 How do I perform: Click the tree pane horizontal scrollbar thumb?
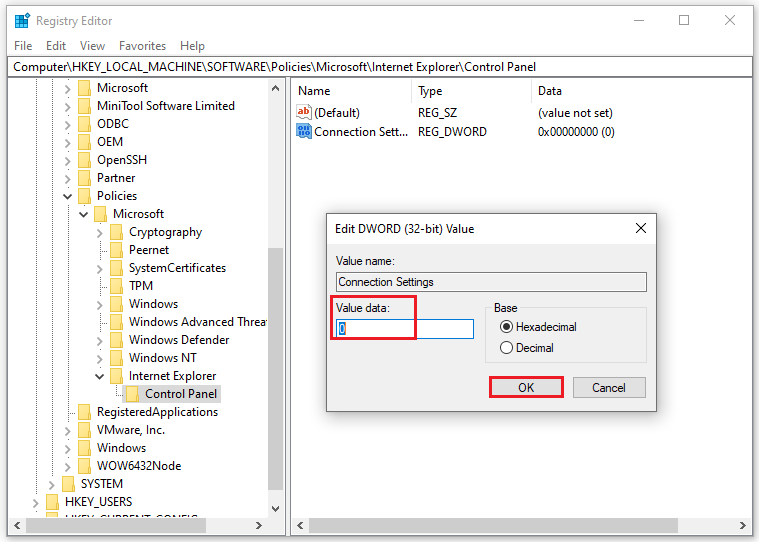pos(116,525)
